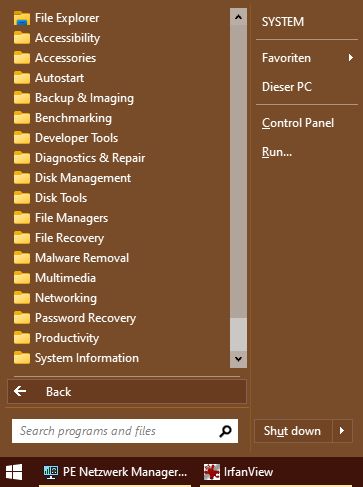Expand the Shut down options arrow
The width and height of the screenshot is (363, 487).
(342, 431)
